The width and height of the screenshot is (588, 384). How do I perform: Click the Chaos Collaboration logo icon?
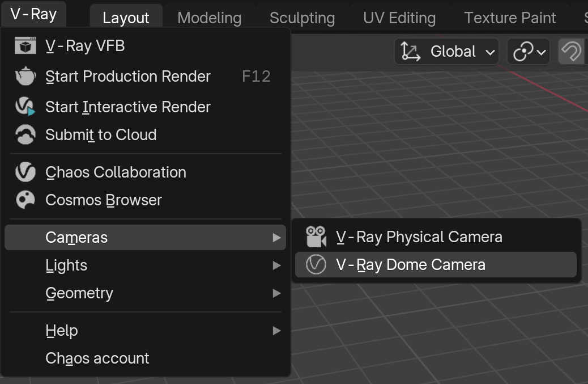tap(25, 172)
